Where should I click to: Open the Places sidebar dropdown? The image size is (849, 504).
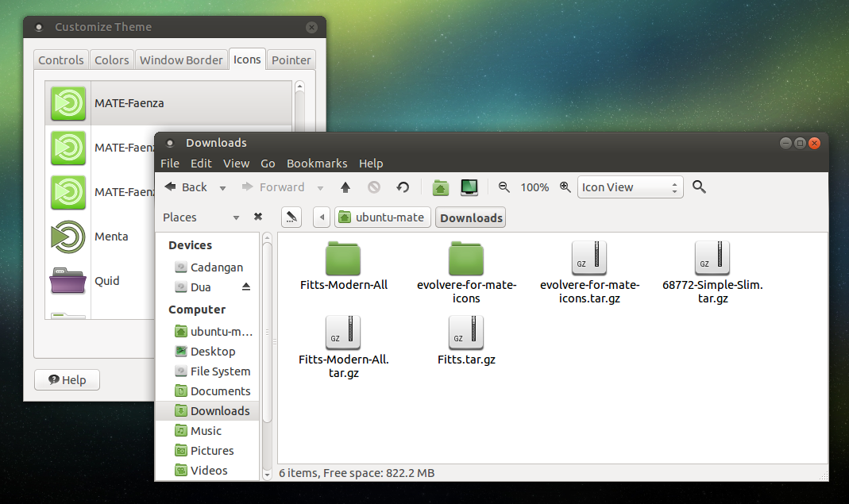pyautogui.click(x=236, y=217)
